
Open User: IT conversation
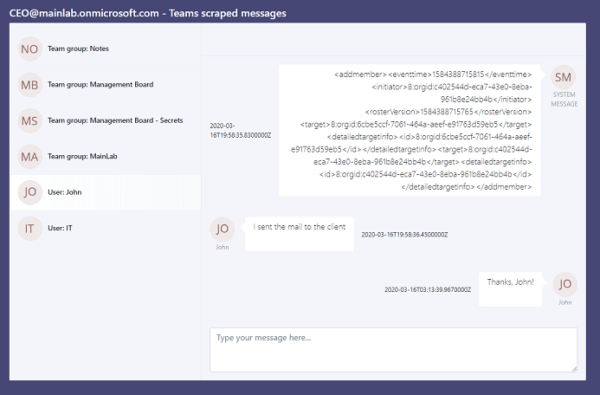[106, 229]
